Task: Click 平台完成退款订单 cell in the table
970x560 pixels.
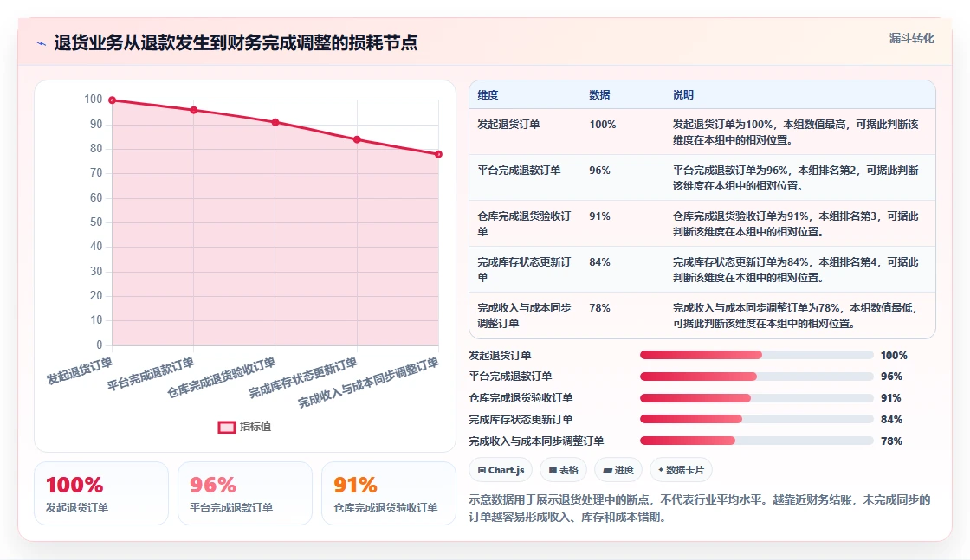Action: (519, 170)
